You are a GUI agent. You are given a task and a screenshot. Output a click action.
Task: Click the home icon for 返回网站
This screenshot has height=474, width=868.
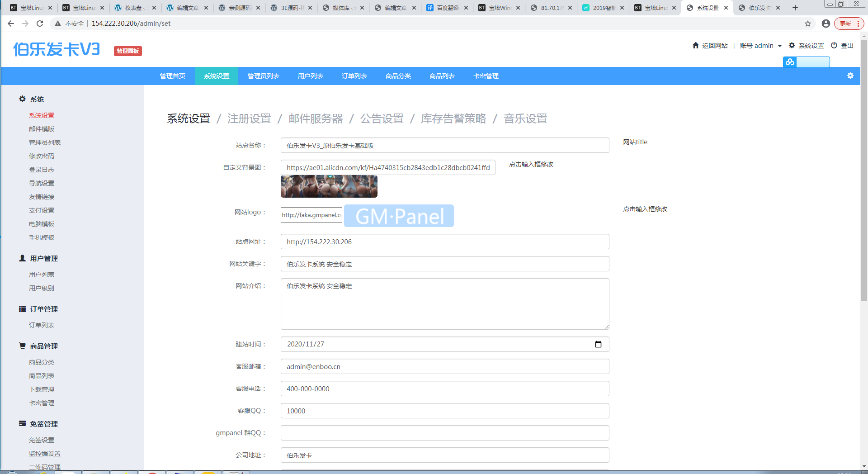(695, 46)
